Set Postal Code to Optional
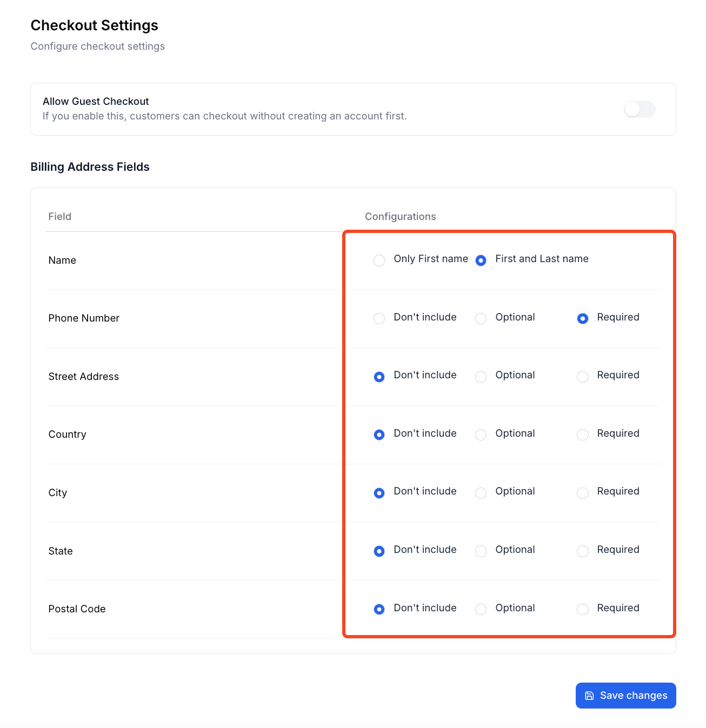The image size is (706, 728). [x=481, y=609]
